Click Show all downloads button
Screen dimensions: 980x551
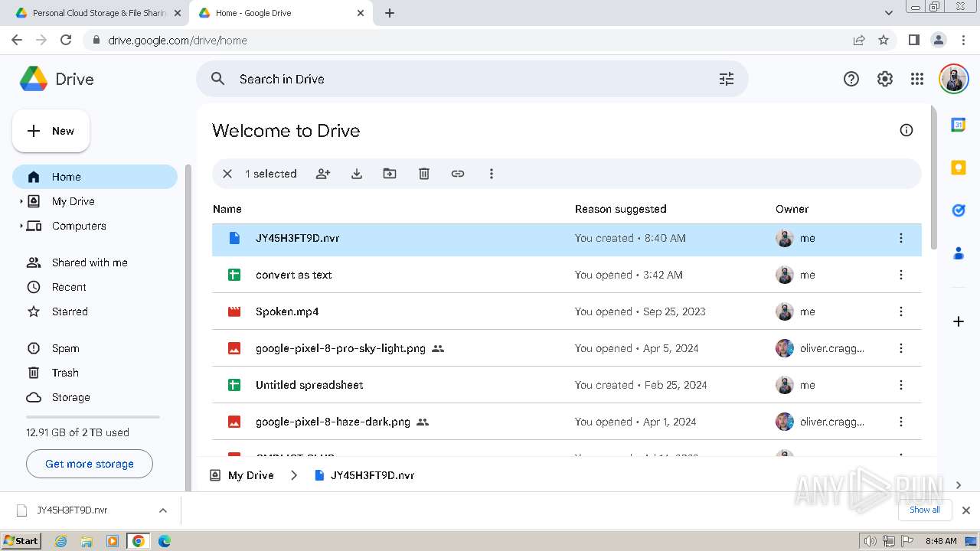pyautogui.click(x=925, y=510)
